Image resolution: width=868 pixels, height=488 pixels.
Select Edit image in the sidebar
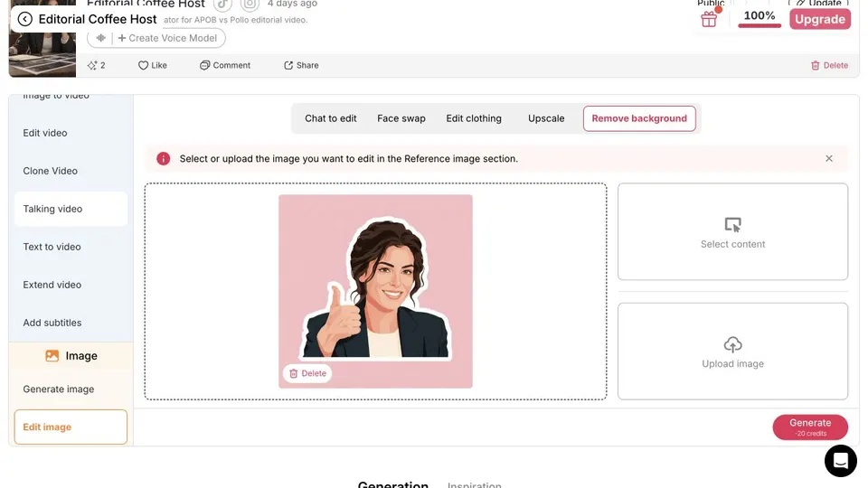pyautogui.click(x=71, y=427)
